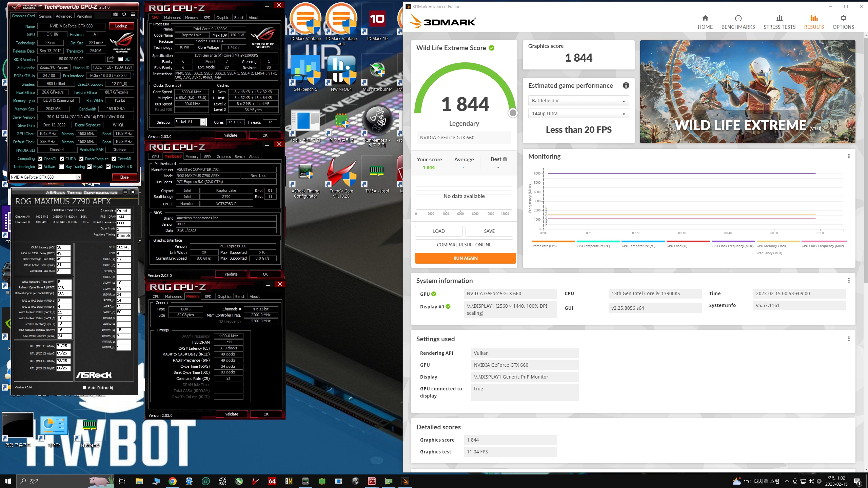Open the Monitoring panel three-dot menu
This screenshot has height=488, width=868.
(x=849, y=156)
